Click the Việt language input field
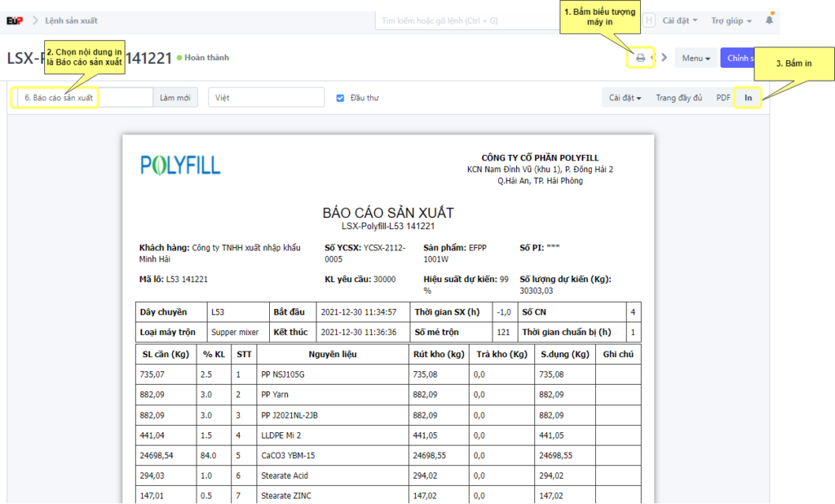Image resolution: width=835 pixels, height=504 pixels. coord(266,98)
